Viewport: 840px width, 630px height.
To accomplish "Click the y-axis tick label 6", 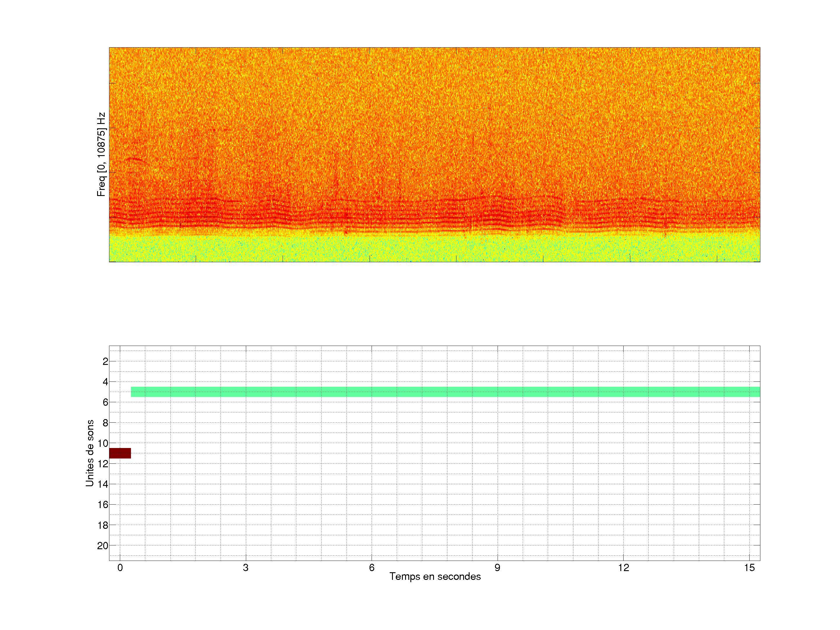I will click(x=105, y=402).
